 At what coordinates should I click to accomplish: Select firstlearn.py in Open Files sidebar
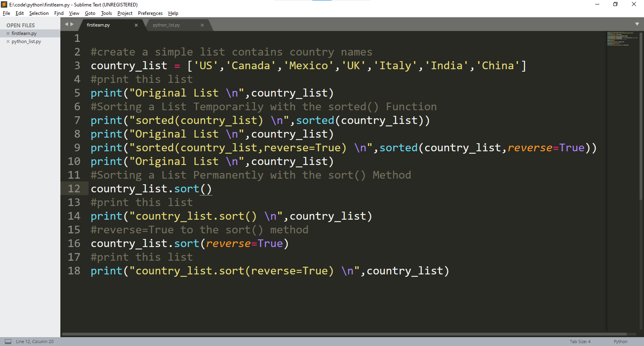(30, 33)
